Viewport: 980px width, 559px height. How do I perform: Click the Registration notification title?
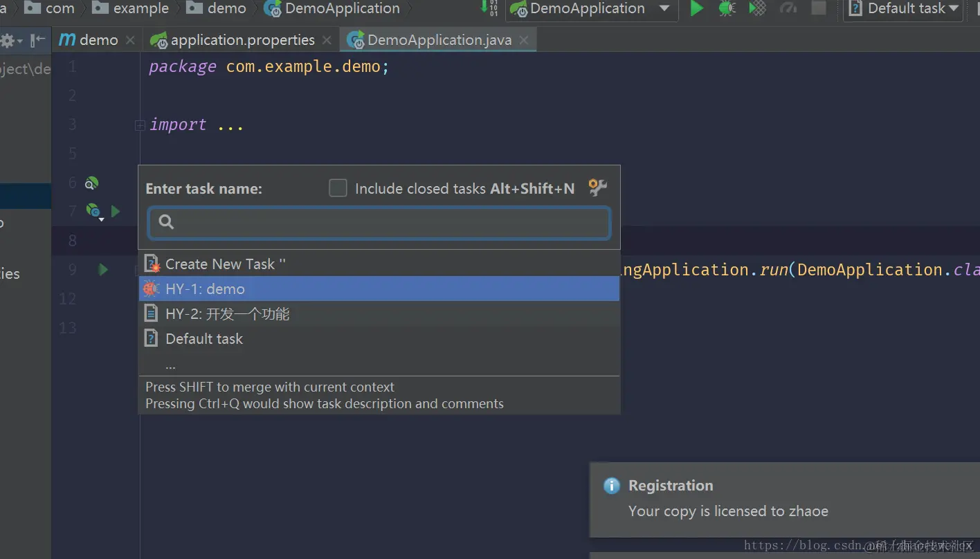pyautogui.click(x=671, y=486)
